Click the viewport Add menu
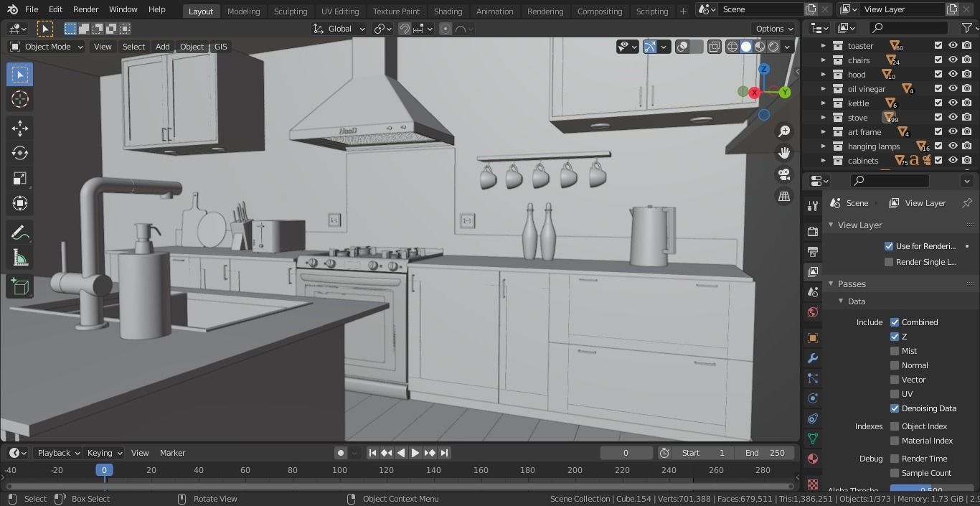 coord(162,47)
